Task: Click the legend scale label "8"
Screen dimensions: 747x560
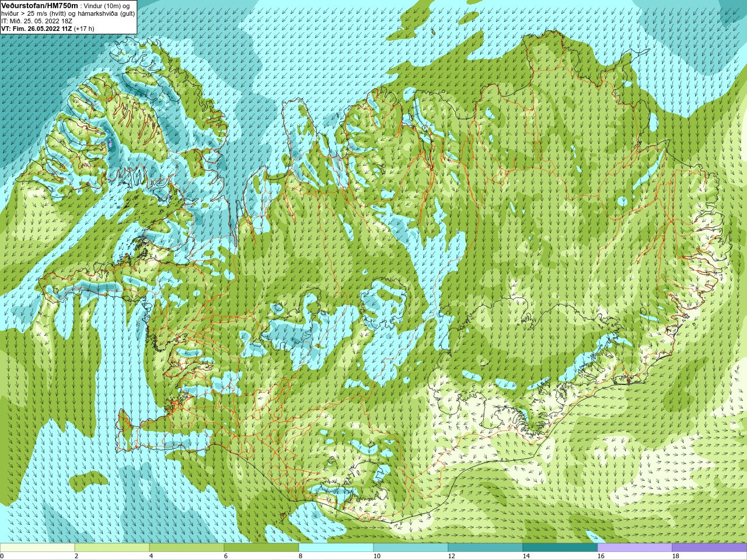Action: [x=301, y=556]
